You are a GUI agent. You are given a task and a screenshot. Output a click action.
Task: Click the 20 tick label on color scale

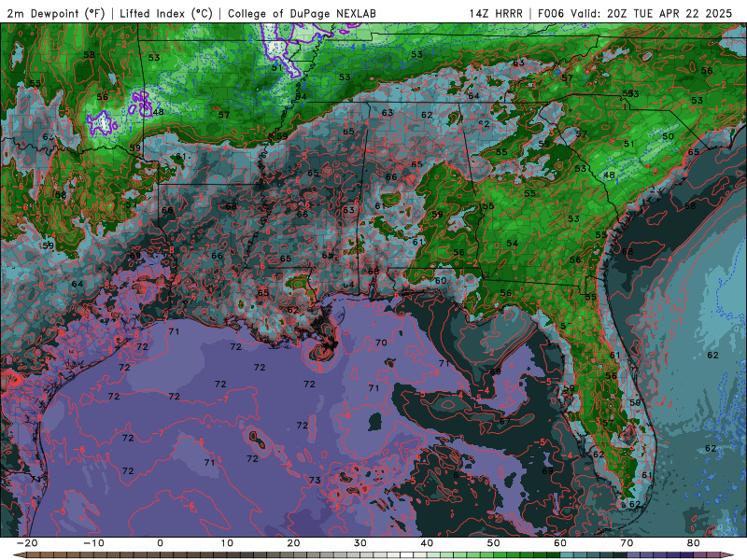[x=293, y=543]
